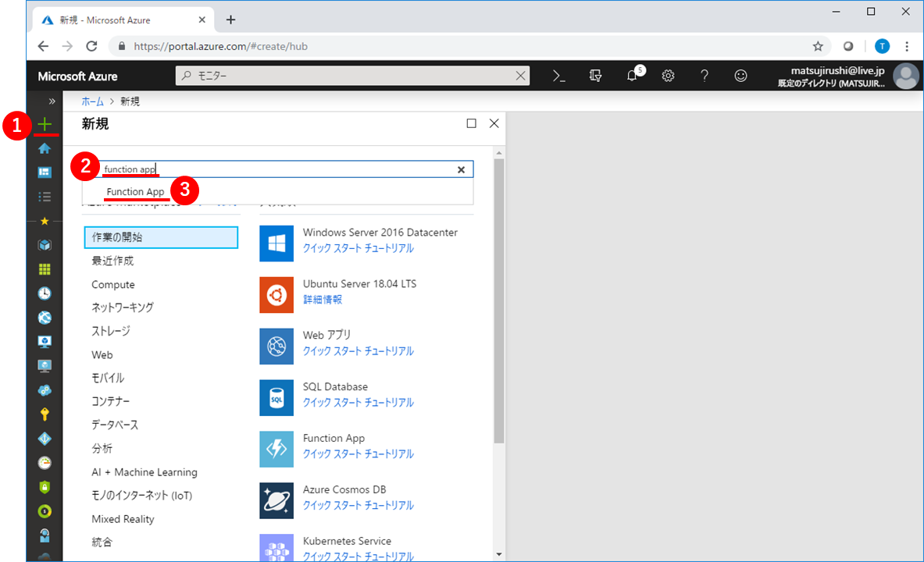Open Azure Cosmos DB quick start link

359,505
